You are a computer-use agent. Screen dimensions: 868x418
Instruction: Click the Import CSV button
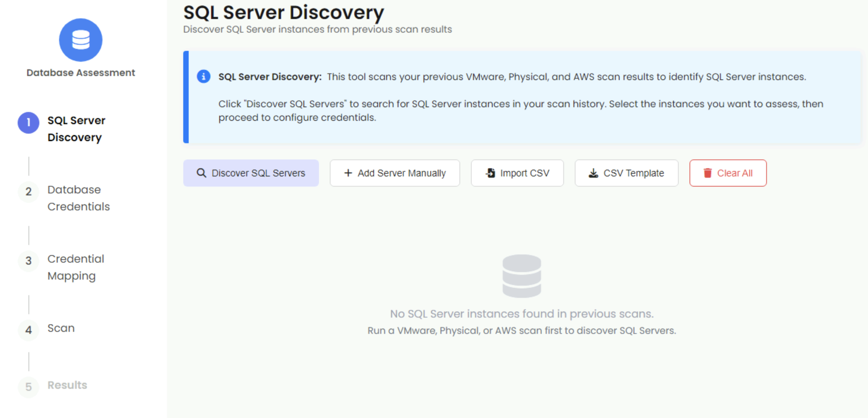517,173
